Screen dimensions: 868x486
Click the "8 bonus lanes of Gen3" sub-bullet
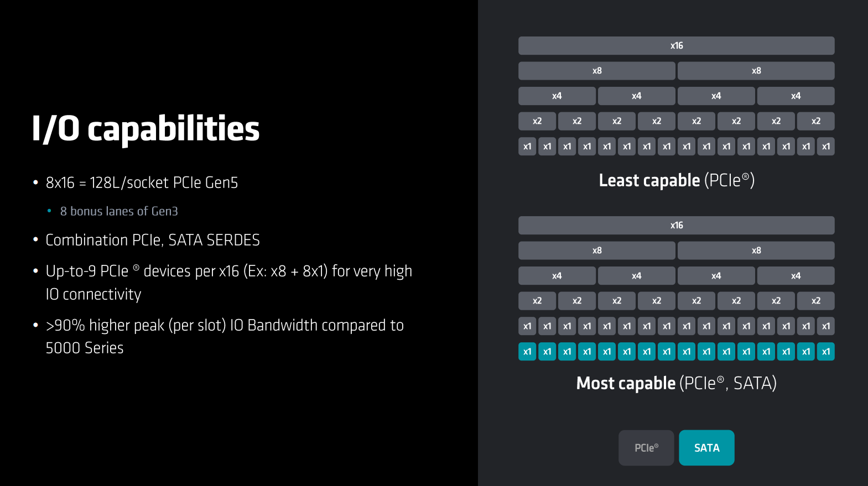(x=119, y=211)
